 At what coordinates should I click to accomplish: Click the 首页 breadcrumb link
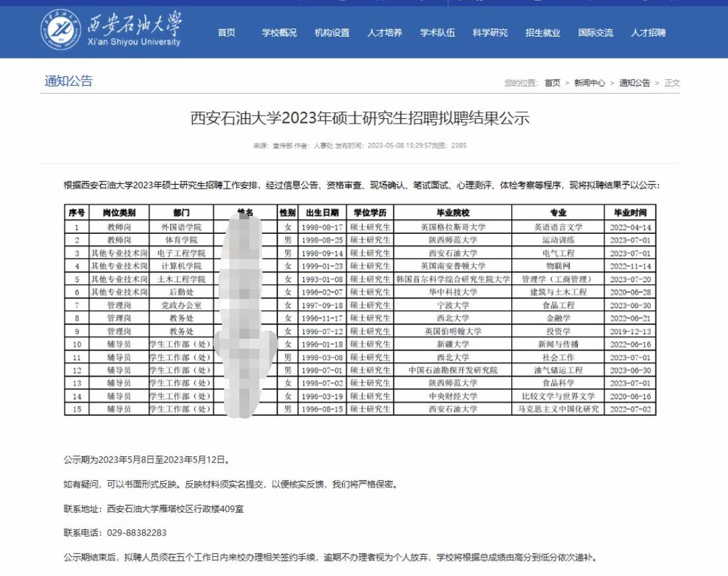(x=552, y=82)
